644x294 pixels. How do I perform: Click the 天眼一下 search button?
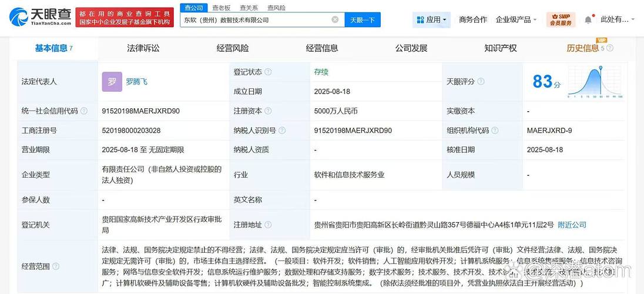(363, 20)
